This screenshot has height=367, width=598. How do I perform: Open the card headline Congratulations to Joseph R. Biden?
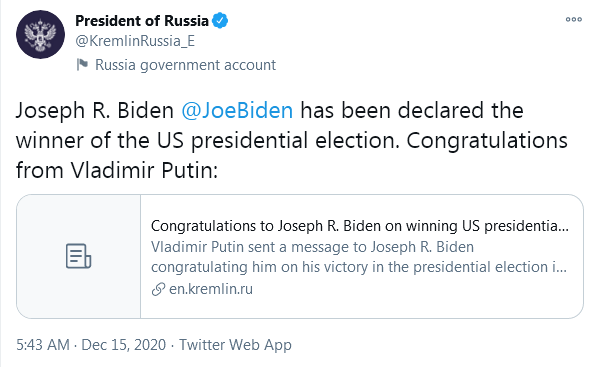[360, 226]
